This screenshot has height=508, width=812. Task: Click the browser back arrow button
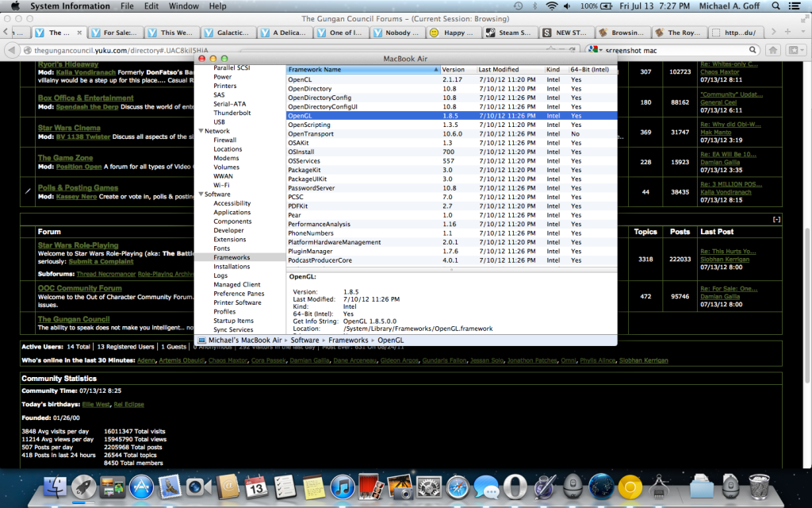pyautogui.click(x=11, y=50)
